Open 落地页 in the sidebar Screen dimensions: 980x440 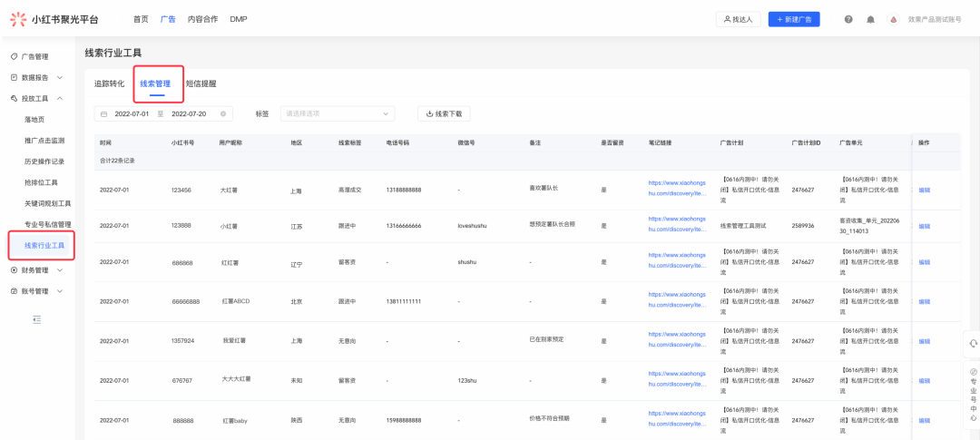tap(34, 119)
